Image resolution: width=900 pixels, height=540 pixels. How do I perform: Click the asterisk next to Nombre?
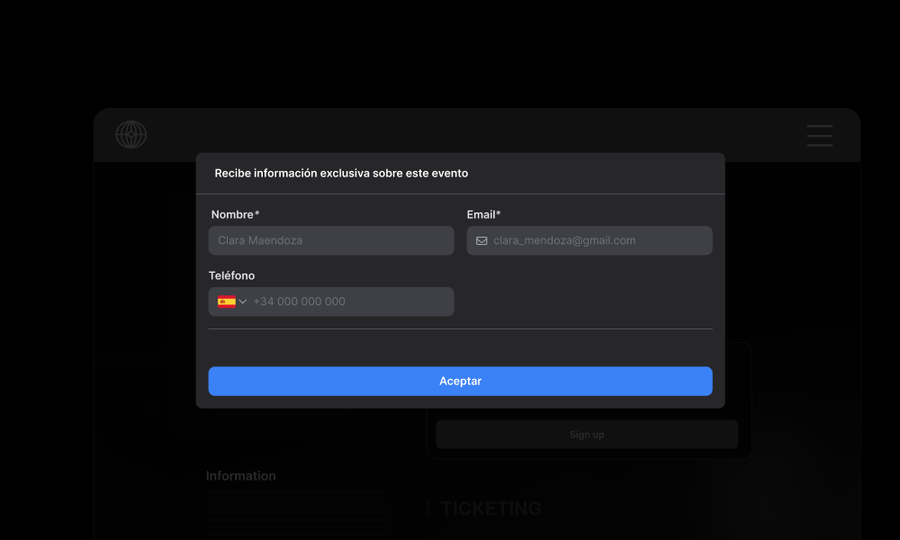(257, 213)
